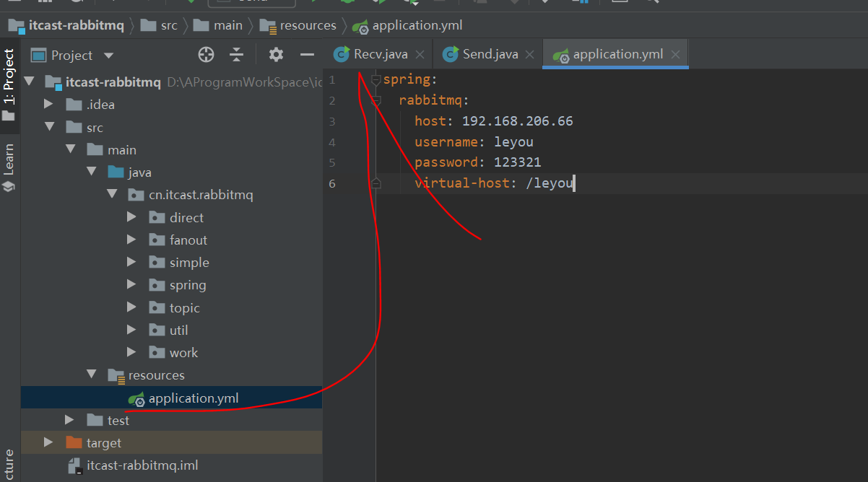This screenshot has height=482, width=868.
Task: Select main folder in tree
Action: point(122,149)
